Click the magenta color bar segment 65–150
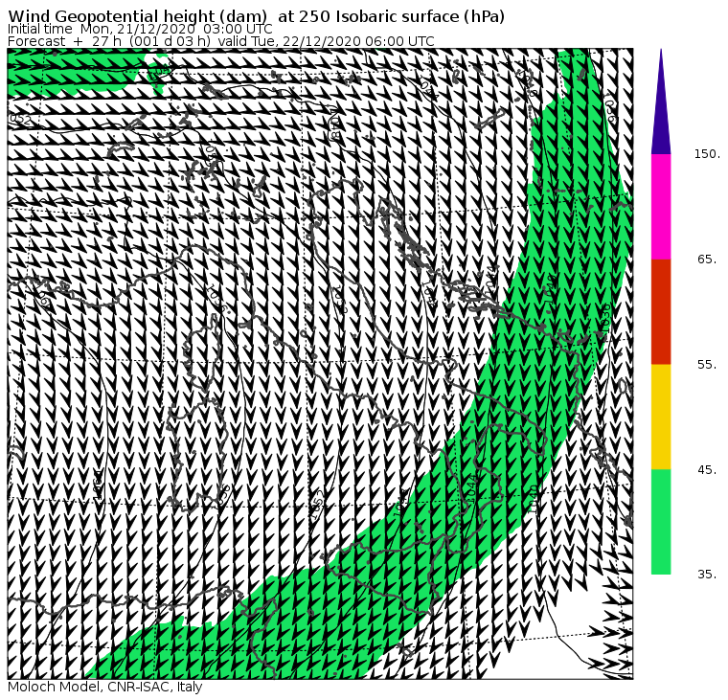Image resolution: width=728 pixels, height=700 pixels. [661, 207]
